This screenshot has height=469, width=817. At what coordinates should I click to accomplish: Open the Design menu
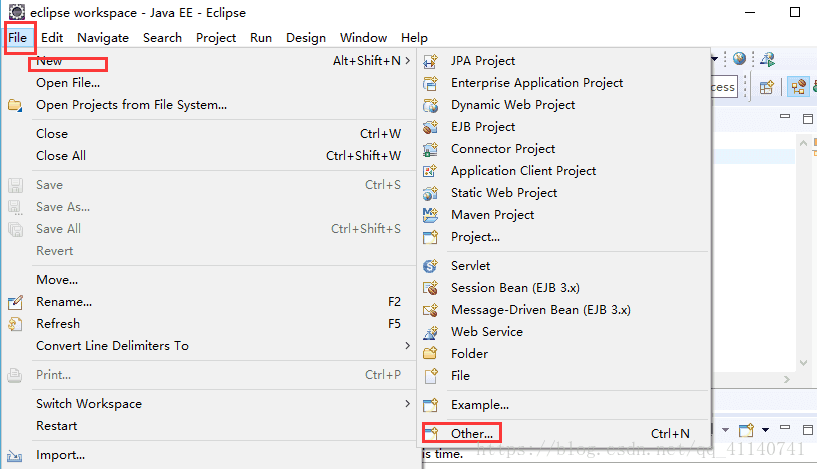[x=306, y=38]
